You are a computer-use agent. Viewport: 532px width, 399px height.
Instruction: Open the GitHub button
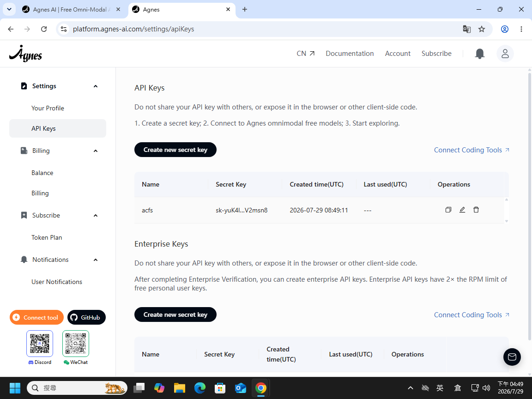tap(86, 317)
